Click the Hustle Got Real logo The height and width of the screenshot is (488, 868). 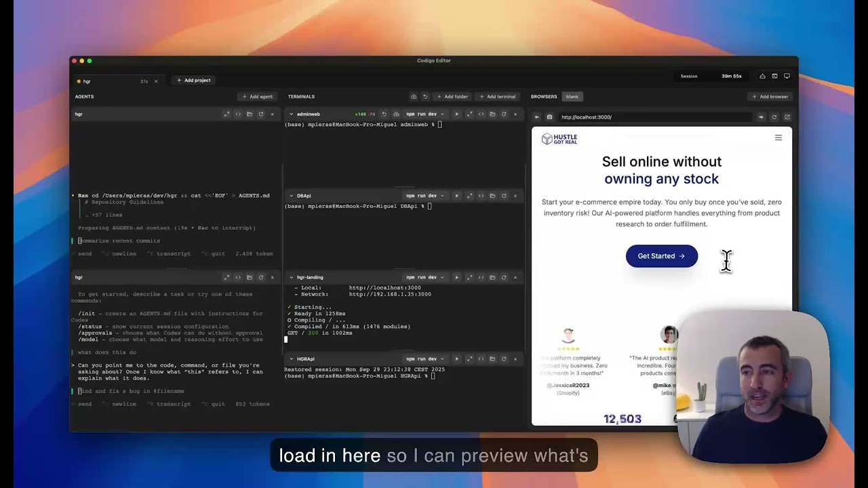coord(559,139)
